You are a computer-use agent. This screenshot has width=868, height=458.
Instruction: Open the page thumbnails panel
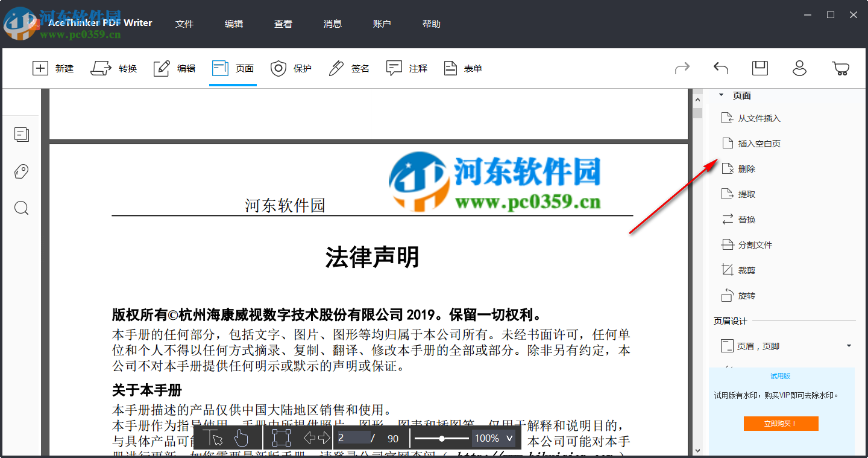coord(22,135)
